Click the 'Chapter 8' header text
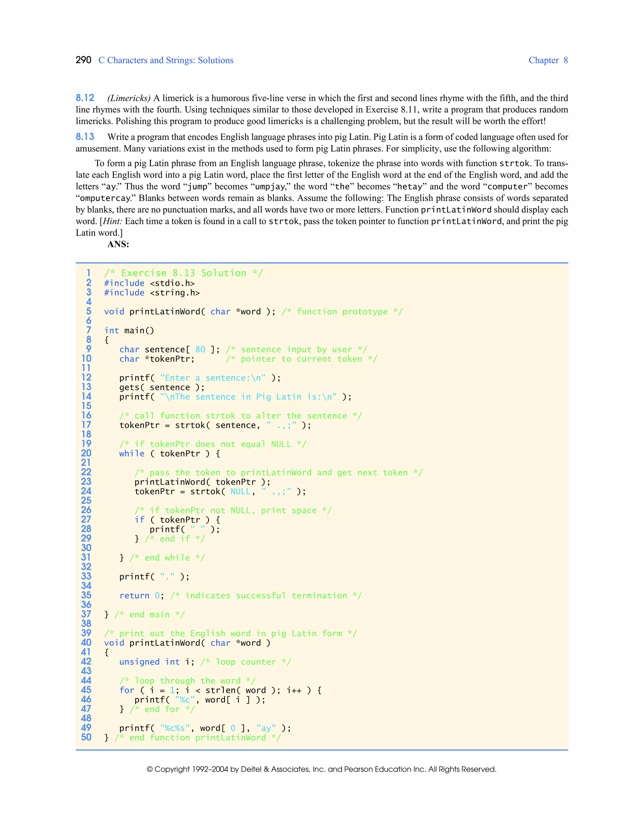Viewport: 644px width, 833px height. (x=548, y=60)
